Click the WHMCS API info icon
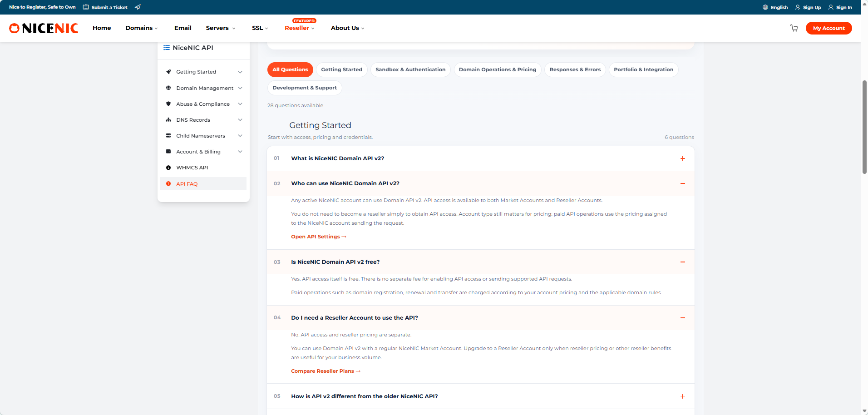Image resolution: width=868 pixels, height=415 pixels. (x=168, y=168)
